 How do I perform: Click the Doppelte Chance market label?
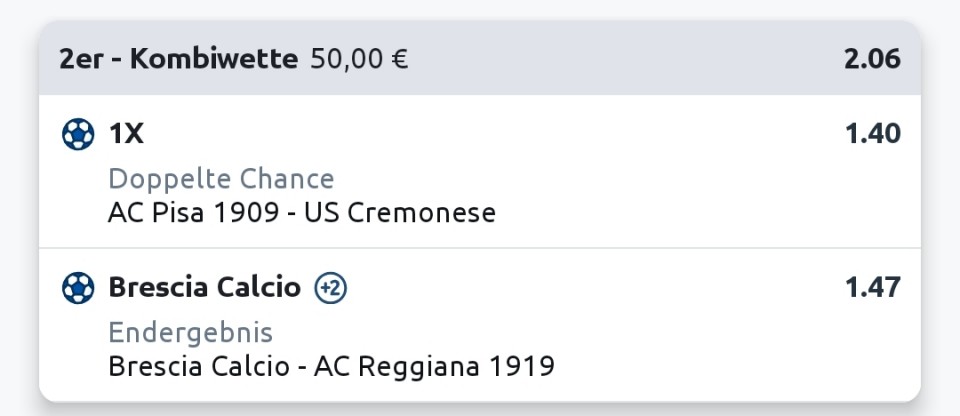222,180
